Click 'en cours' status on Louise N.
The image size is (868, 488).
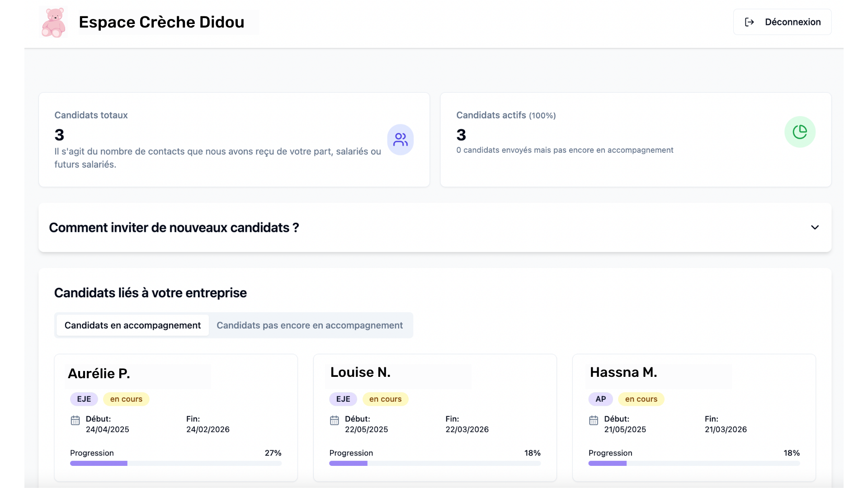click(385, 399)
